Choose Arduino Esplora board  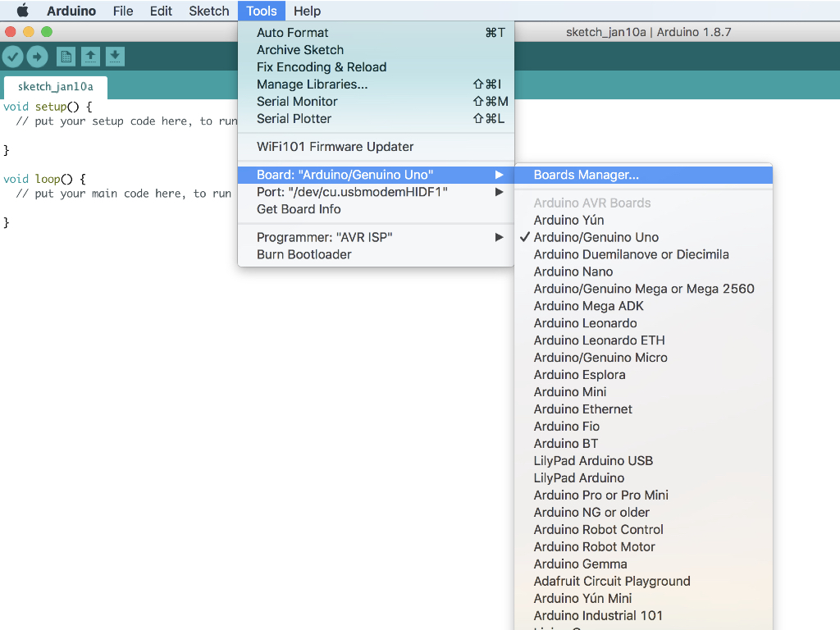pos(643,374)
